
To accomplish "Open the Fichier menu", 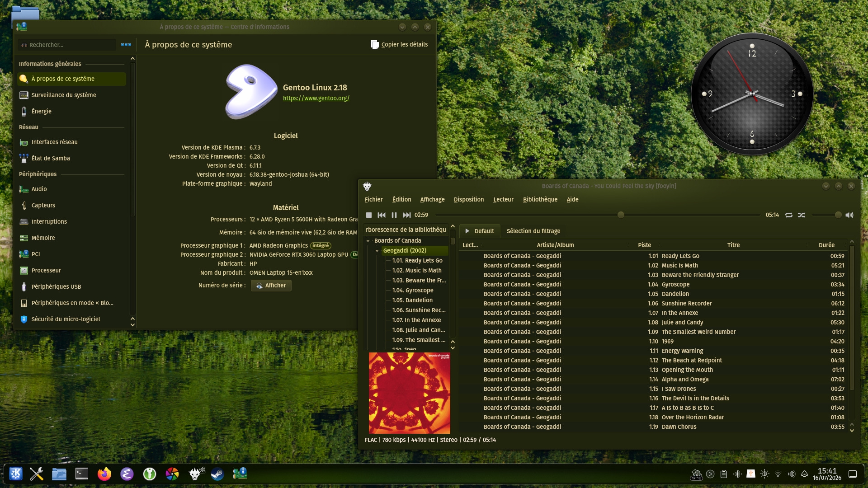I will [374, 199].
